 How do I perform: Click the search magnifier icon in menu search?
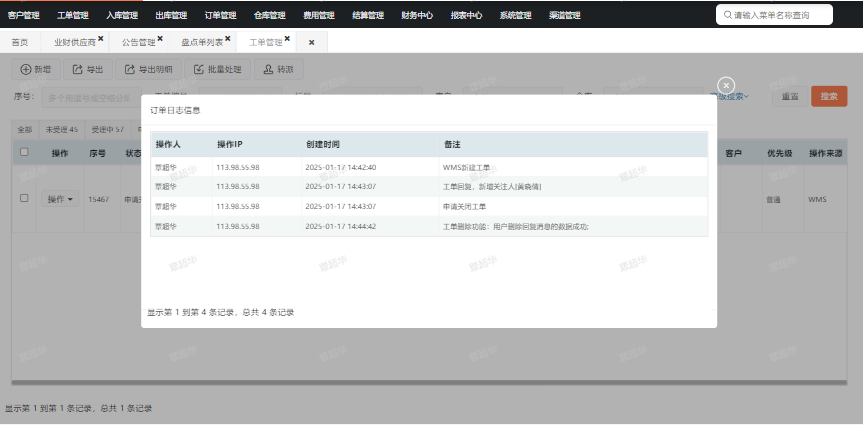(x=728, y=15)
